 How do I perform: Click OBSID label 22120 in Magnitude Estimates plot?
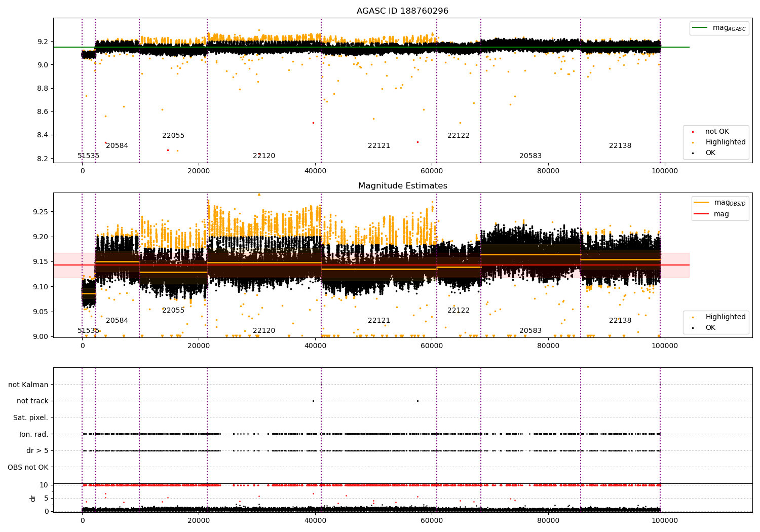(x=264, y=331)
